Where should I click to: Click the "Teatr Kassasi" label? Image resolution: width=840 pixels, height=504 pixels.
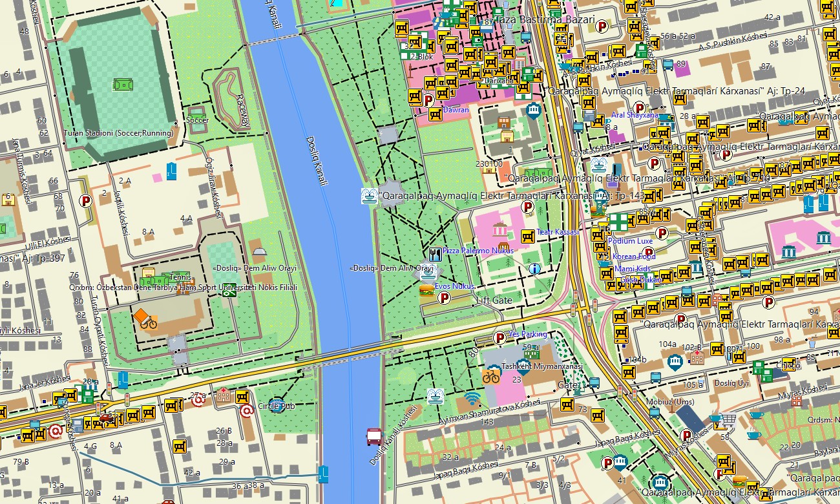point(558,232)
